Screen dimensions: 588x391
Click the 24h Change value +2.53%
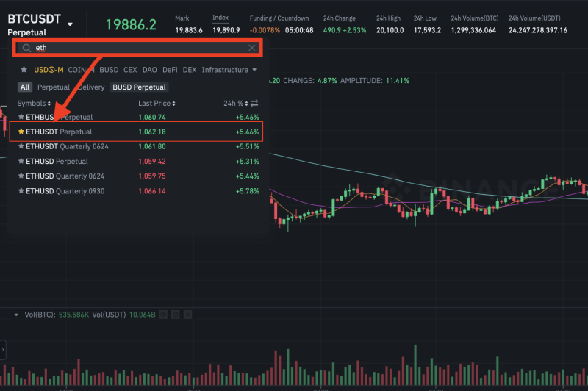point(355,30)
